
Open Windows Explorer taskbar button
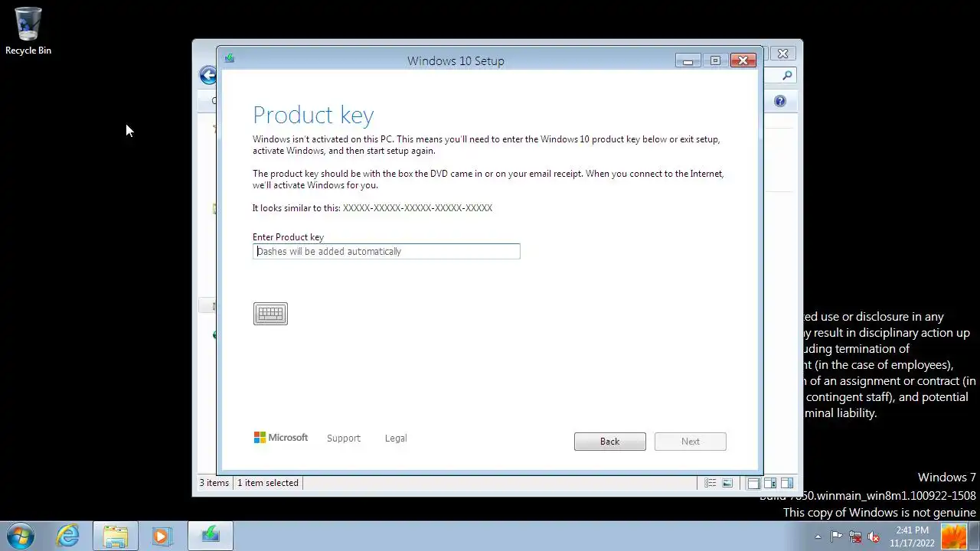pos(116,536)
